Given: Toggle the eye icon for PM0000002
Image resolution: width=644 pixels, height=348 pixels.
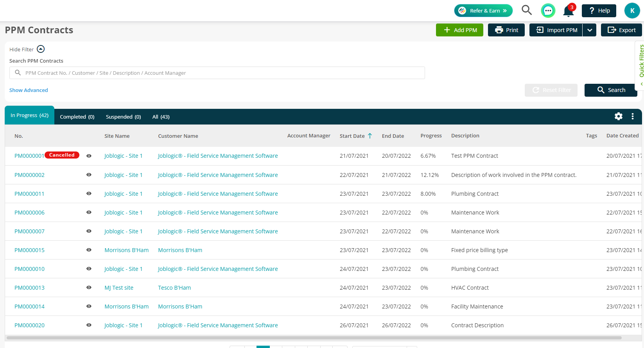Looking at the screenshot, I should coord(89,175).
